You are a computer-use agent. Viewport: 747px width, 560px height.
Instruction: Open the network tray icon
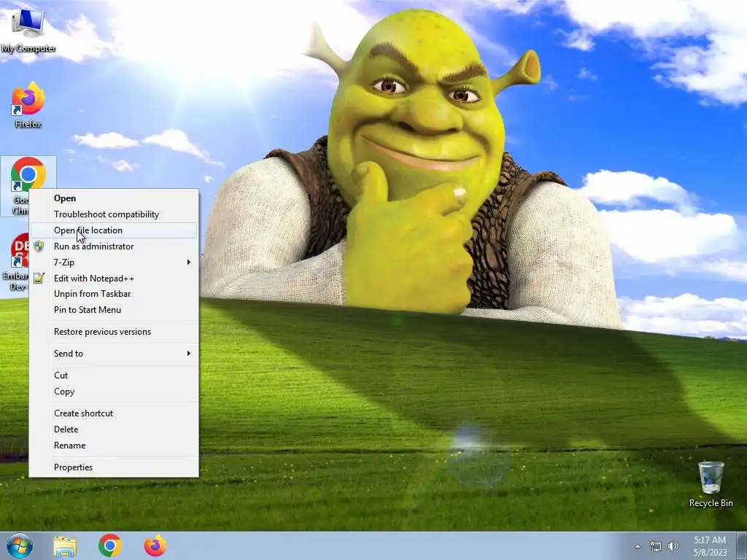click(656, 546)
